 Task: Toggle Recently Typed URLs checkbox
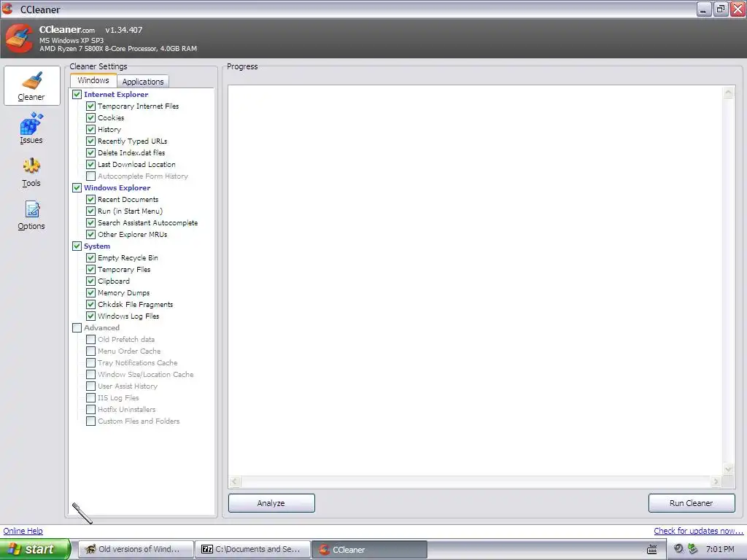(x=90, y=141)
